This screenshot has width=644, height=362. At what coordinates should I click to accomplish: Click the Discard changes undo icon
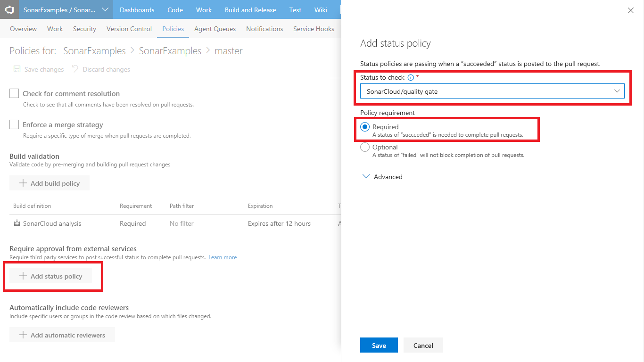[x=75, y=69]
